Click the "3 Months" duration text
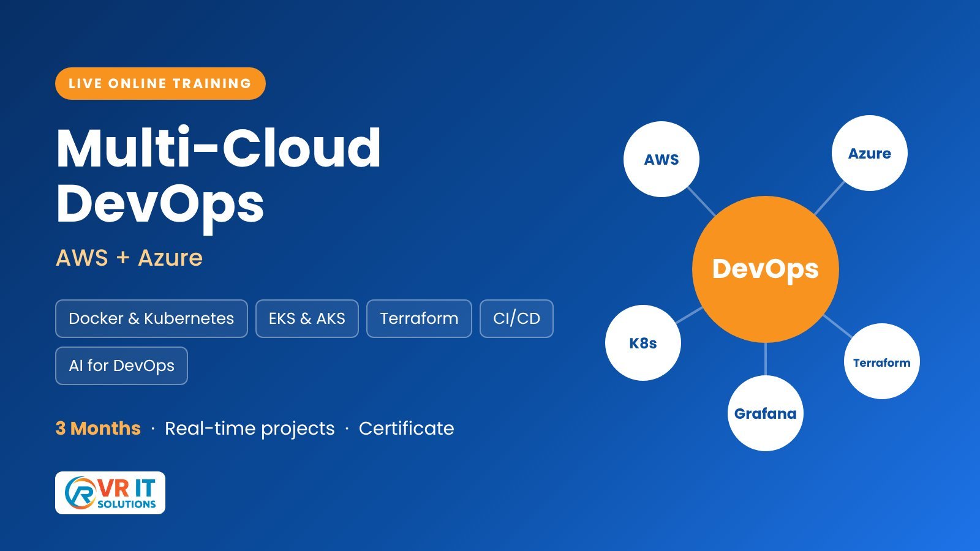The height and width of the screenshot is (551, 980). click(x=98, y=428)
